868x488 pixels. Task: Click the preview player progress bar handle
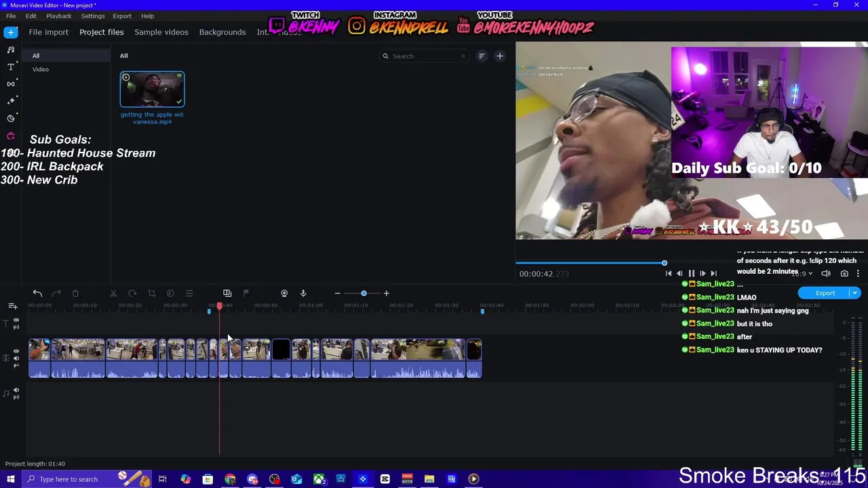(x=664, y=263)
